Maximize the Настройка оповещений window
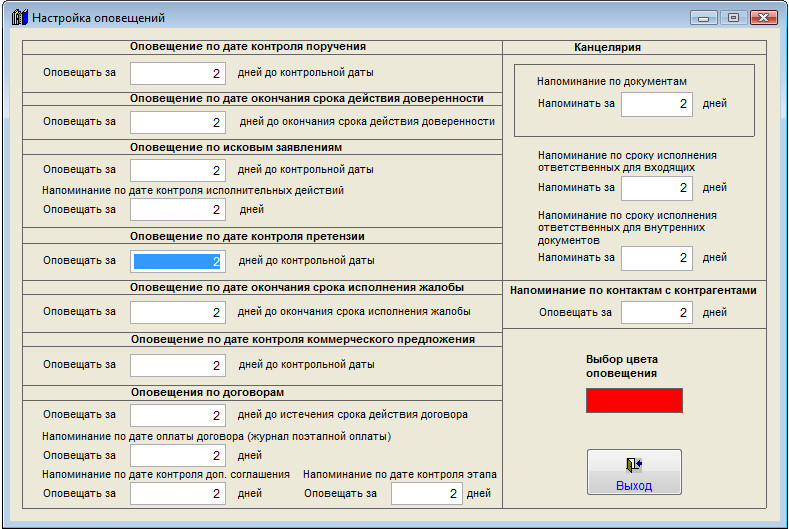The width and height of the screenshot is (789, 529). pos(733,18)
